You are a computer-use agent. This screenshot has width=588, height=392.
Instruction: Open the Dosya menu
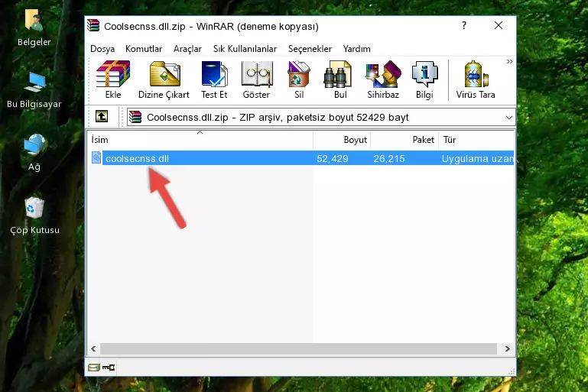click(x=102, y=49)
